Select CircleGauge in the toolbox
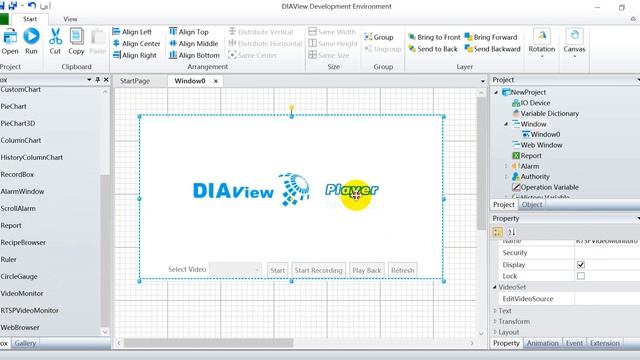 tap(19, 277)
